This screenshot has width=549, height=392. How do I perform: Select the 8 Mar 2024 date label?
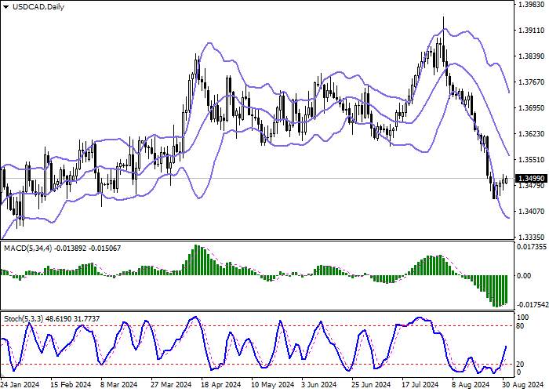coord(119,385)
